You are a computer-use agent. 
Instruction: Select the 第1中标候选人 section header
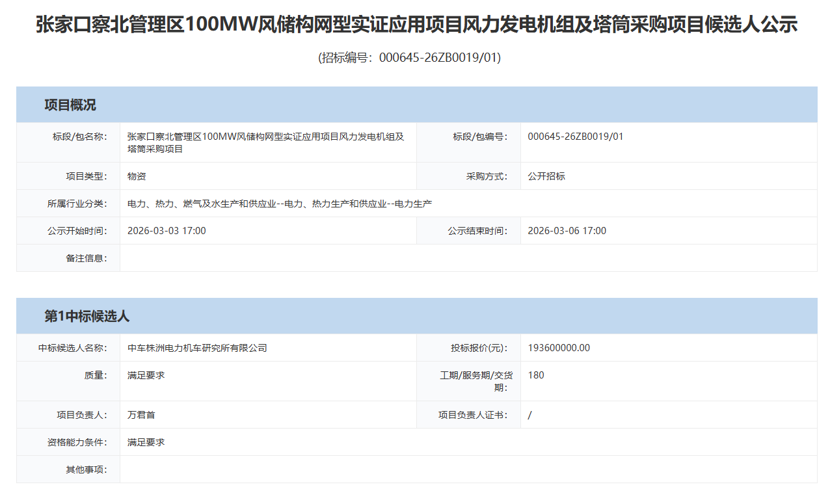pos(87,317)
